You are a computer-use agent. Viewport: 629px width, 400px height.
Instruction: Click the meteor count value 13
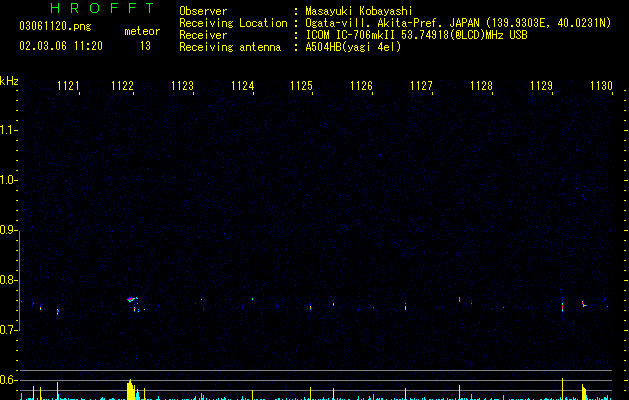(x=145, y=46)
